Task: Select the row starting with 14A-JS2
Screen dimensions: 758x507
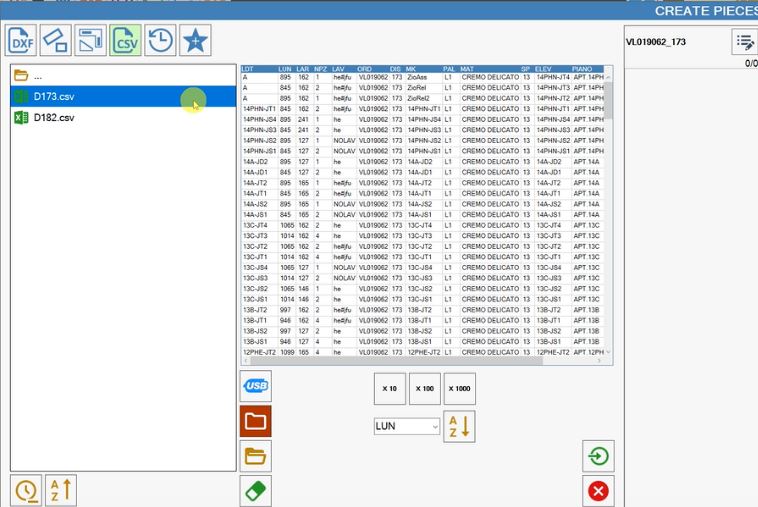Action: pos(423,204)
